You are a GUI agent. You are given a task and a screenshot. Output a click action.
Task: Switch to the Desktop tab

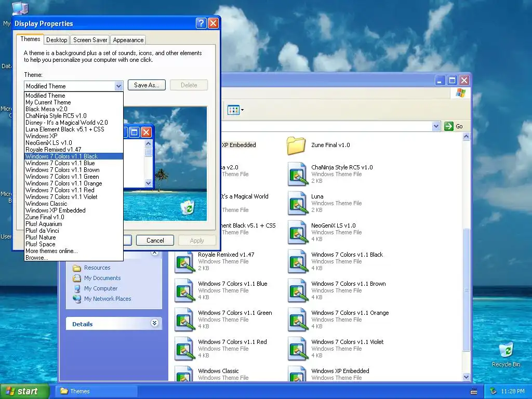click(57, 40)
